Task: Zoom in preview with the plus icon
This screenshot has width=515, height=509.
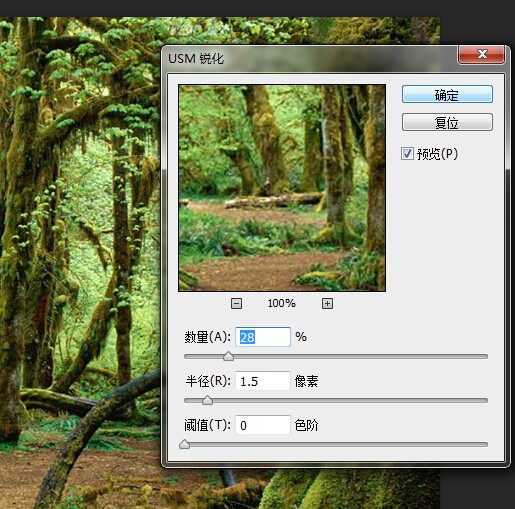Action: coord(327,303)
